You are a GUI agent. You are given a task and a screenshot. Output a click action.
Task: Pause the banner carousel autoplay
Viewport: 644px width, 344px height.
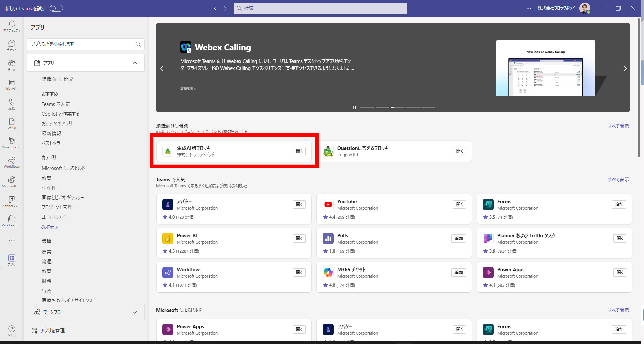355,107
